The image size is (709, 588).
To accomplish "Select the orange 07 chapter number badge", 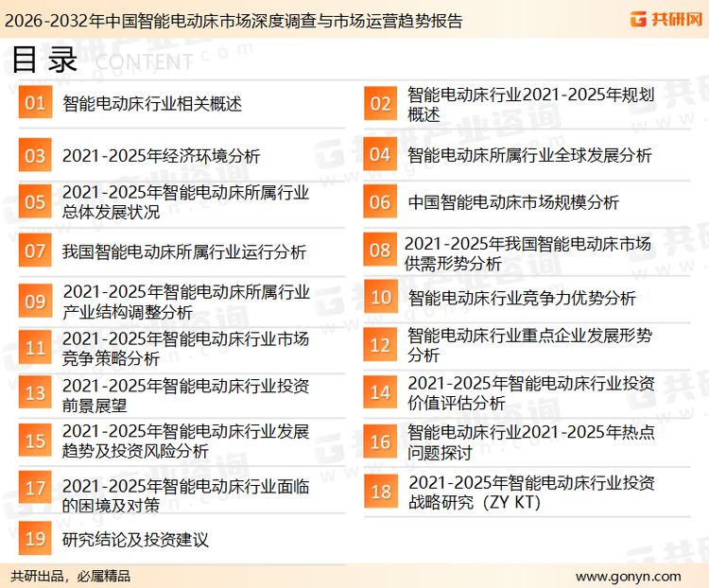I will tap(35, 251).
